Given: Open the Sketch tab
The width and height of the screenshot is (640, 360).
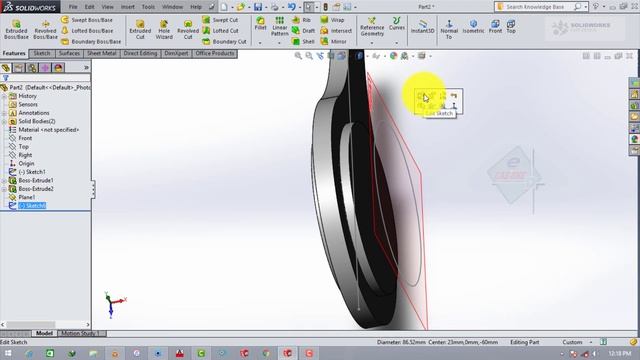Looking at the screenshot, I should point(42,53).
